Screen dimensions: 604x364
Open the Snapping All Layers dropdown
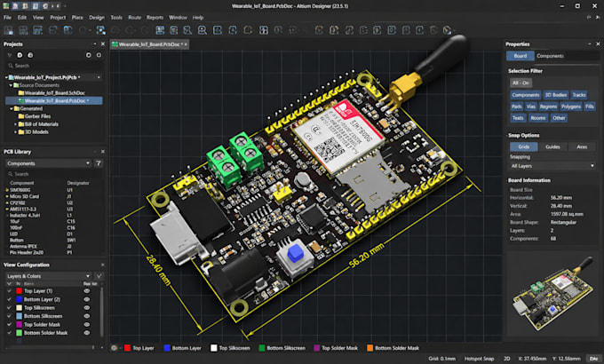coord(552,166)
